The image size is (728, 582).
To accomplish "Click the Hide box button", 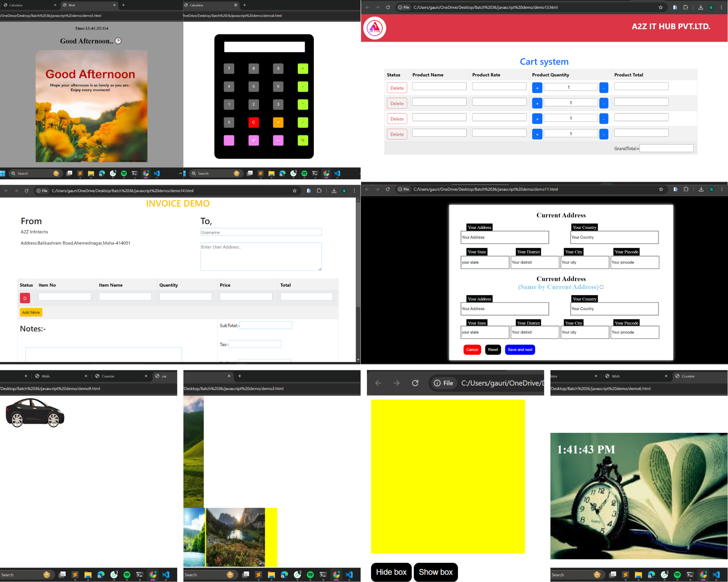I will [391, 572].
